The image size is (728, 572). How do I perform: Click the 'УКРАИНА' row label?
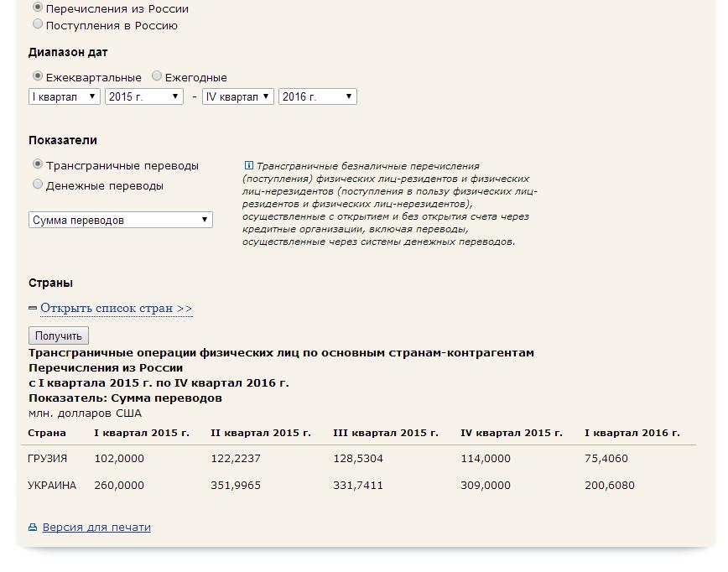coord(52,486)
